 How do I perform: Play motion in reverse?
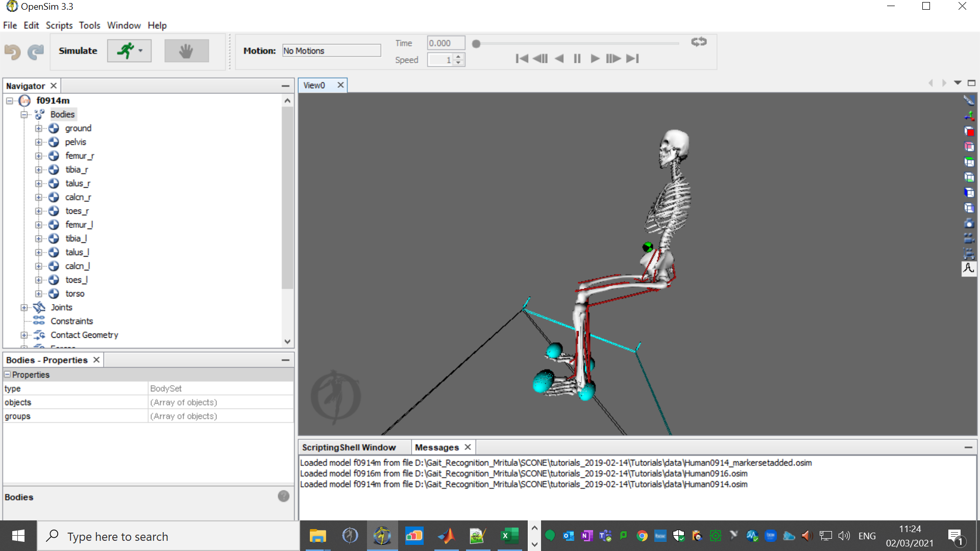[559, 59]
